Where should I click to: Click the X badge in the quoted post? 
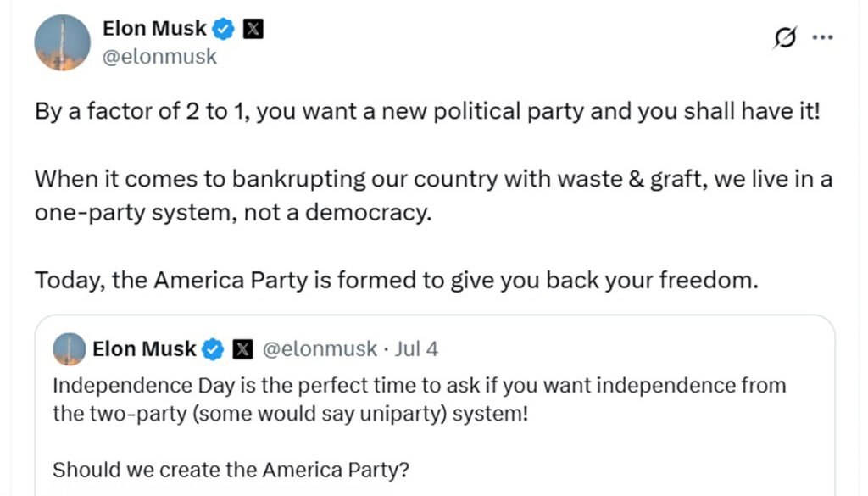[242, 350]
